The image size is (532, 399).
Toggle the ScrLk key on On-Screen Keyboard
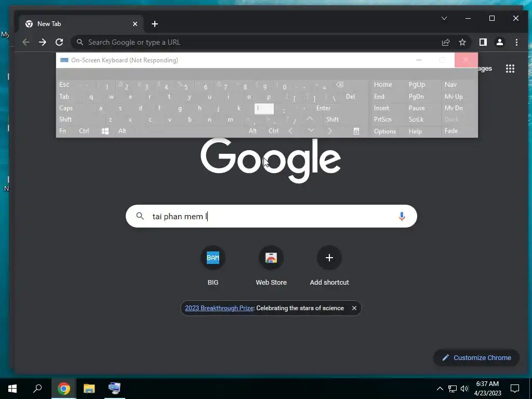[x=416, y=119]
